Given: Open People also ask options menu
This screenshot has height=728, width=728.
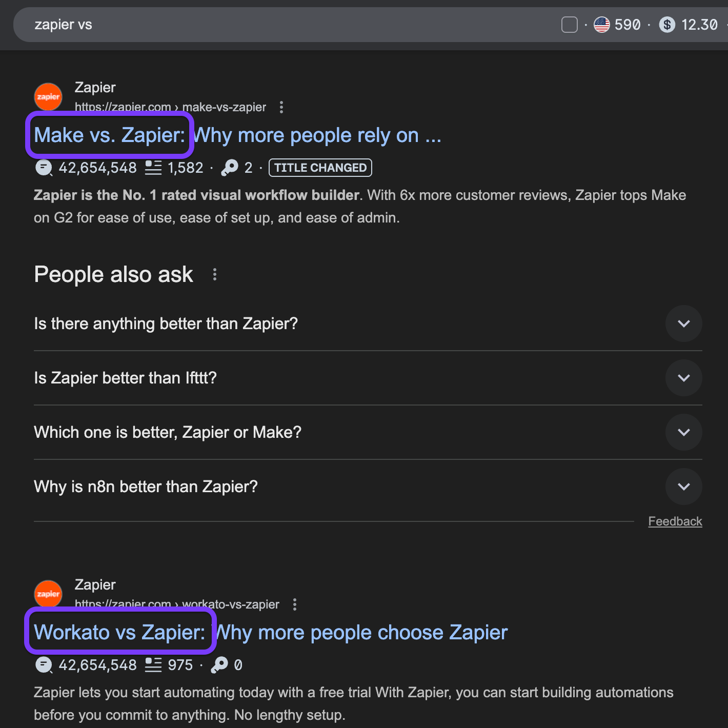Looking at the screenshot, I should 215,275.
